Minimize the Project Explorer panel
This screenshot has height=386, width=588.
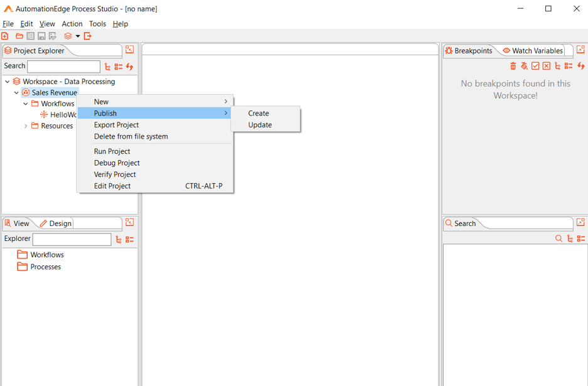click(129, 50)
